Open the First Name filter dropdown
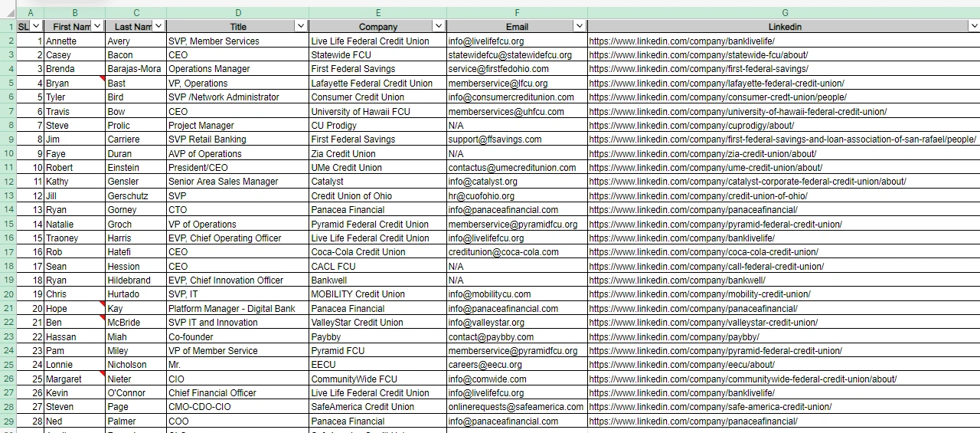This screenshot has height=433, width=980. click(x=97, y=26)
